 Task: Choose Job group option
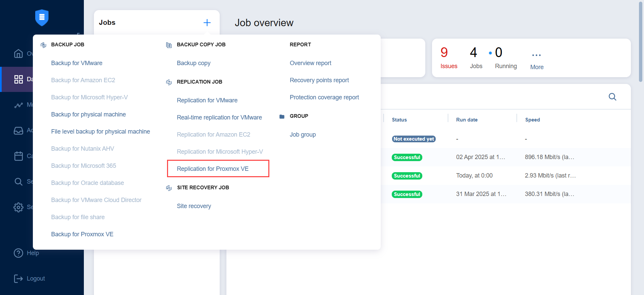pos(303,135)
